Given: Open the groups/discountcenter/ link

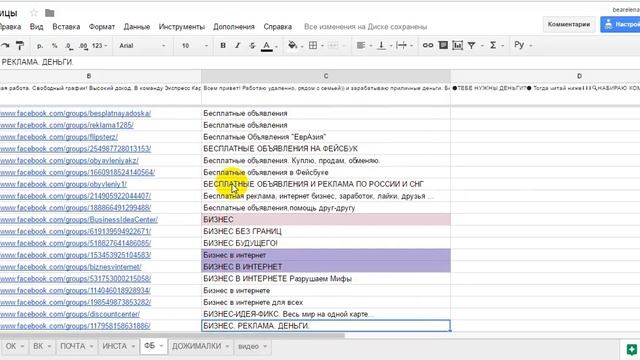Looking at the screenshot, I should [70, 314].
